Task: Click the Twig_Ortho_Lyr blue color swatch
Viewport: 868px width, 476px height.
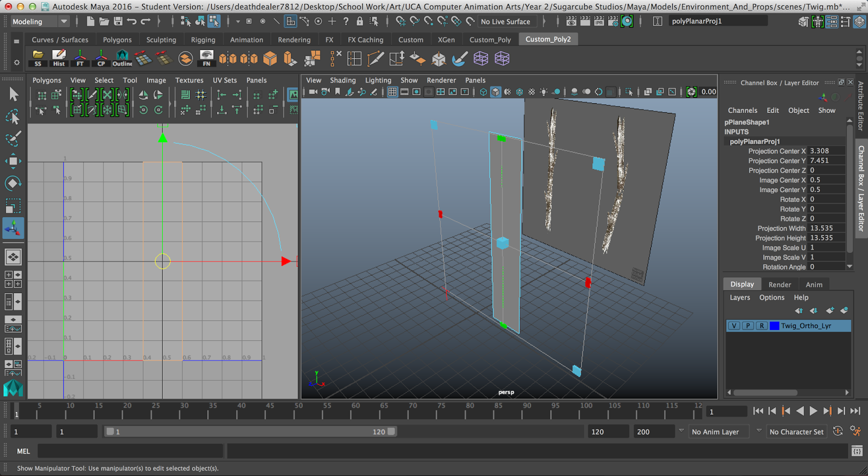Action: pyautogui.click(x=775, y=326)
